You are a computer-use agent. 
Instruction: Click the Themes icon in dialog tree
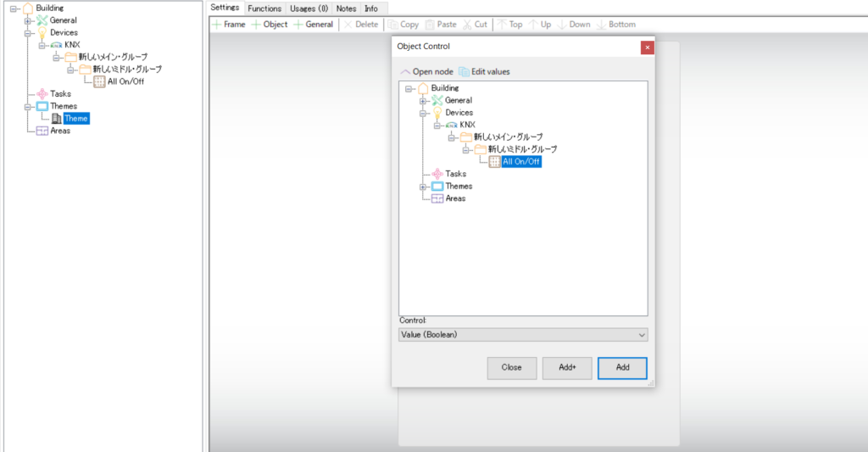point(437,187)
